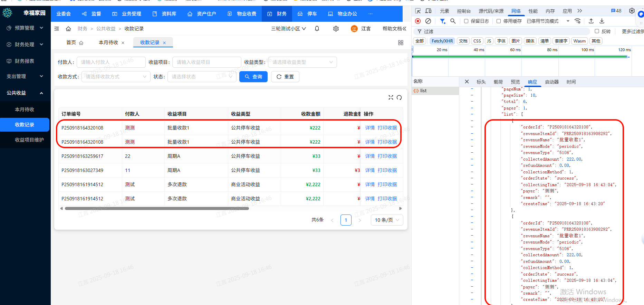The image size is (644, 305).
Task: Open the 收款方式 dropdown
Action: coord(116,77)
